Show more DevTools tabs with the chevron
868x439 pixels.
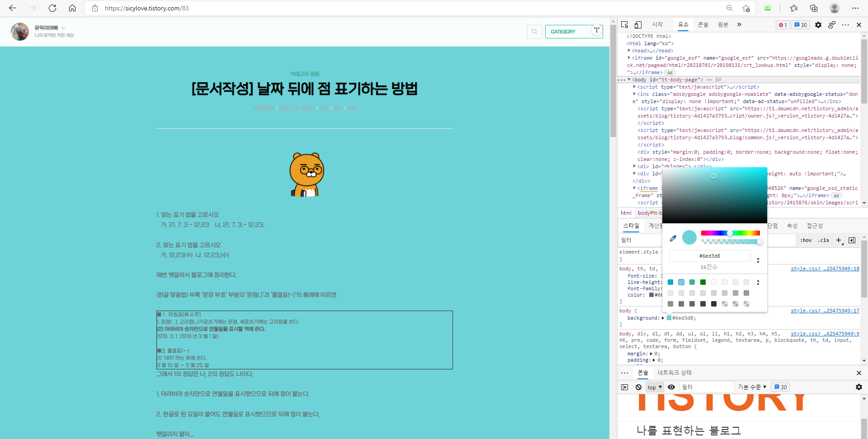click(x=739, y=24)
